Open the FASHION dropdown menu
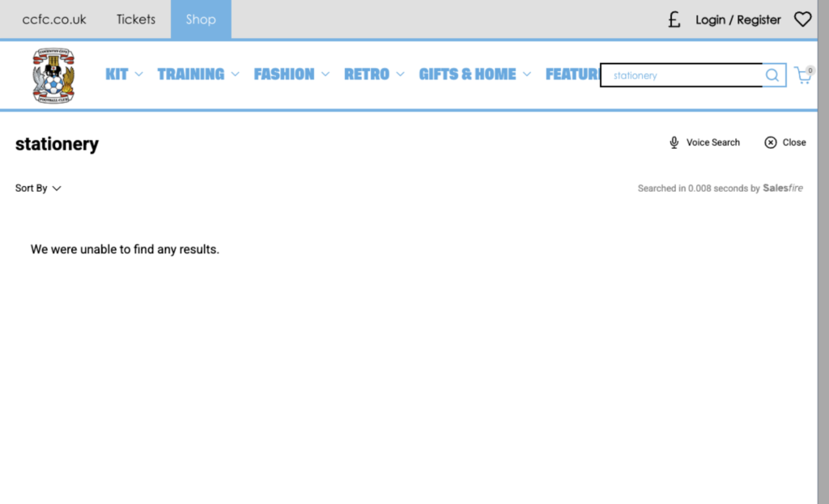This screenshot has height=504, width=829. (x=291, y=74)
